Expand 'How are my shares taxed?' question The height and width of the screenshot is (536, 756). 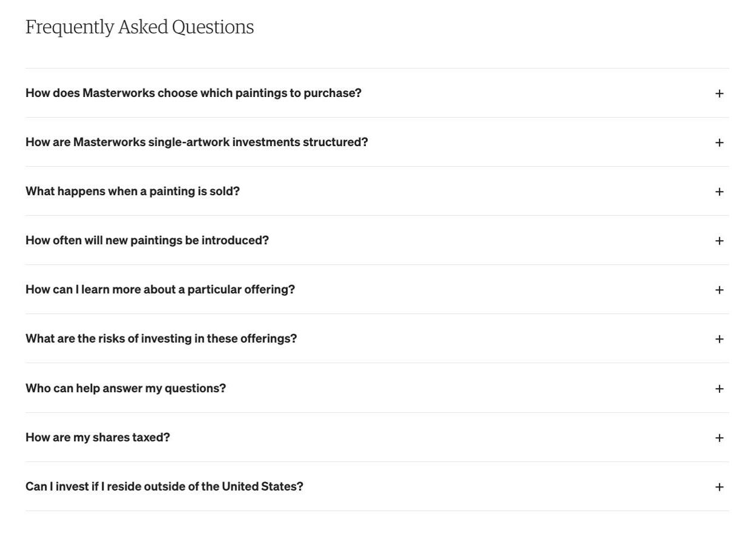pos(98,437)
